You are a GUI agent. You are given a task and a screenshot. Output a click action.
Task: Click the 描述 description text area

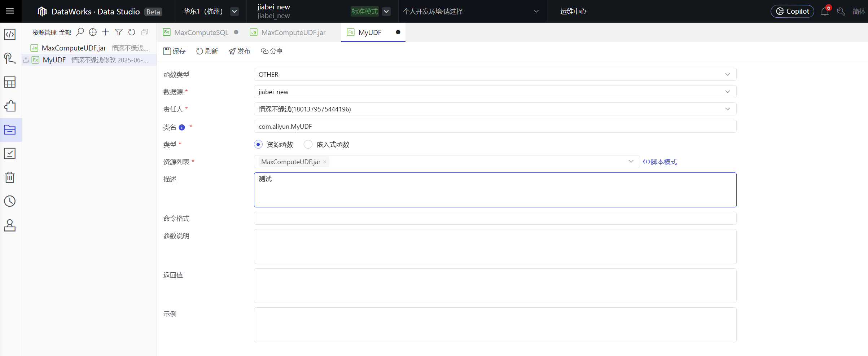495,190
